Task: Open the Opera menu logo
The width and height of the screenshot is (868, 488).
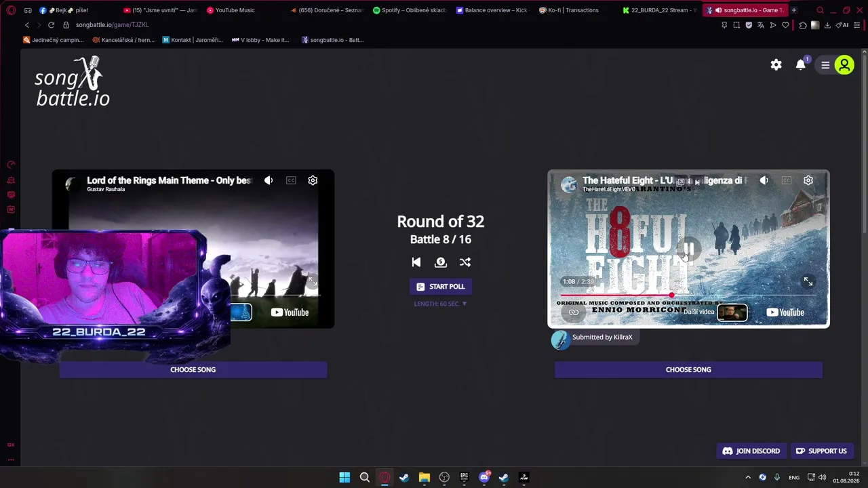Action: tap(11, 10)
